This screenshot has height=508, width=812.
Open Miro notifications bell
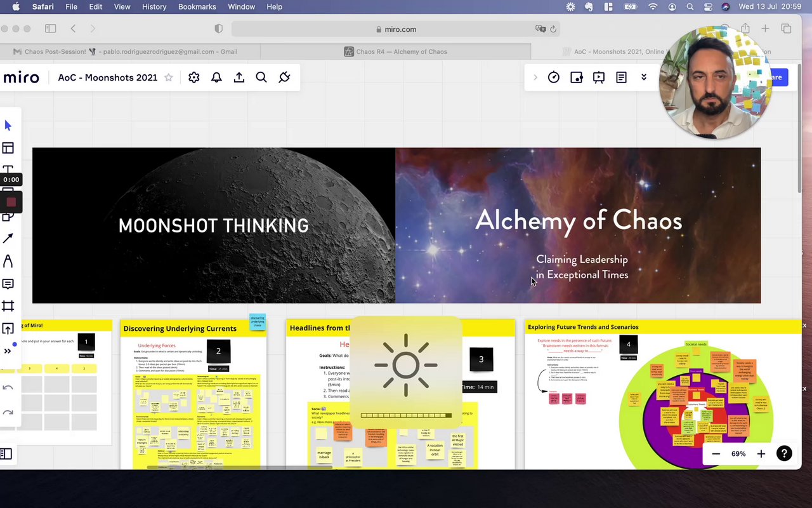(x=216, y=77)
